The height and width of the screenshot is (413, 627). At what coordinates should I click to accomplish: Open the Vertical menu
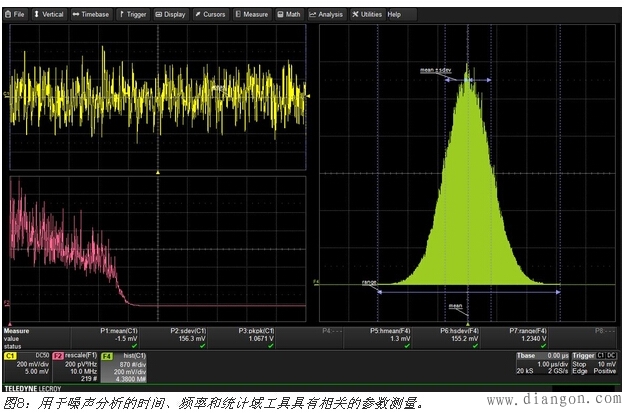50,15
